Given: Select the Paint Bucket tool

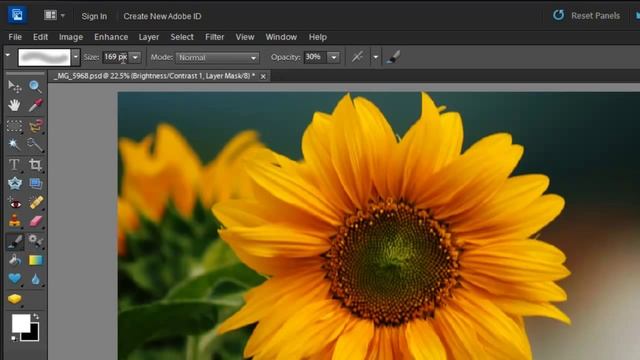Looking at the screenshot, I should point(14,260).
